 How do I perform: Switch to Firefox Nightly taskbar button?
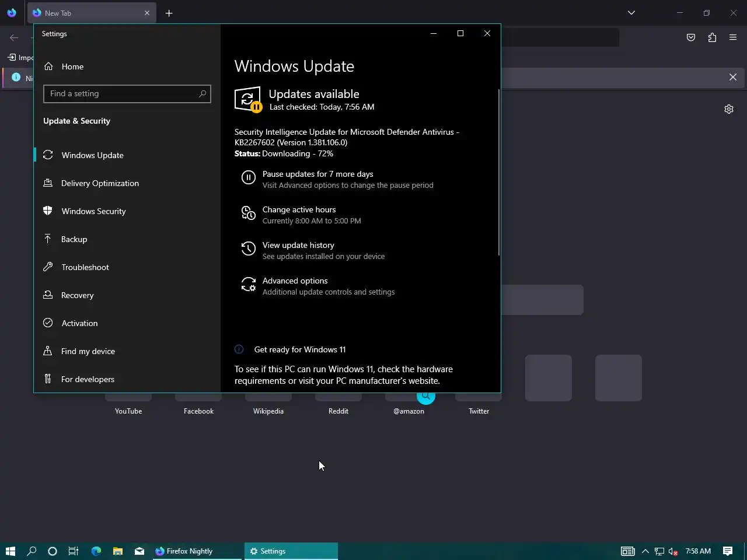pos(196,551)
